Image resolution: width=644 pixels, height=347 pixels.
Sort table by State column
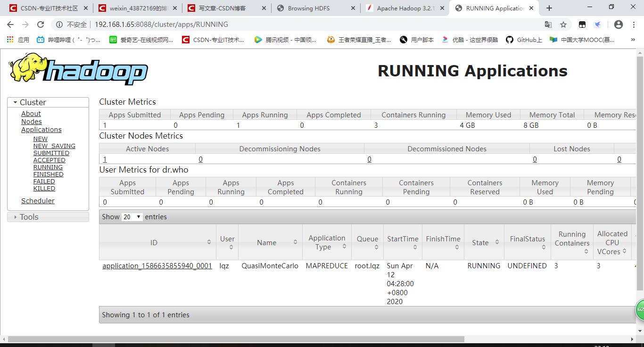[x=497, y=242]
